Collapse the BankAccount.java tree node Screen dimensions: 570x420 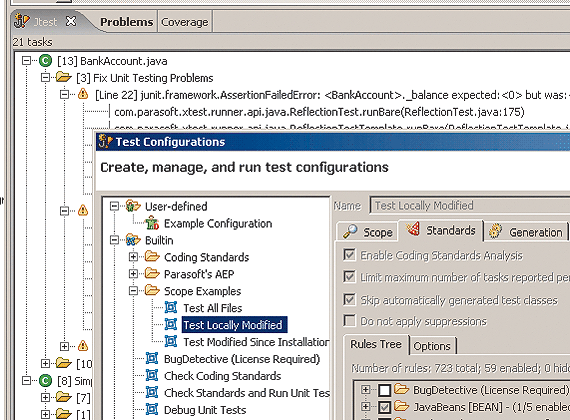coord(26,60)
